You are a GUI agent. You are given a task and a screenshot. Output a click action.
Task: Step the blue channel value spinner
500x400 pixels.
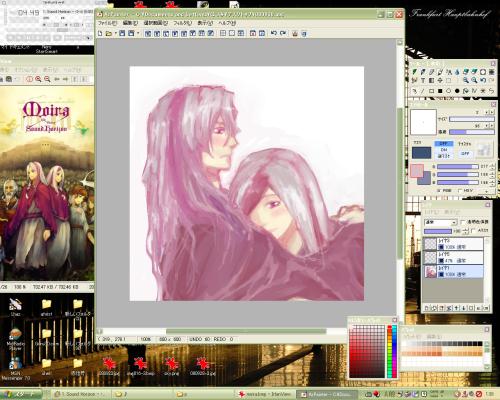pos(492,182)
